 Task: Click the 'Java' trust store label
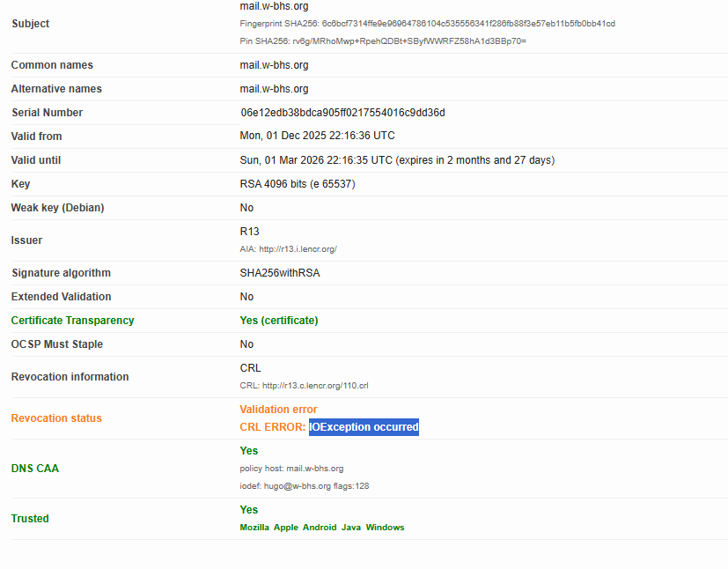pos(351,528)
